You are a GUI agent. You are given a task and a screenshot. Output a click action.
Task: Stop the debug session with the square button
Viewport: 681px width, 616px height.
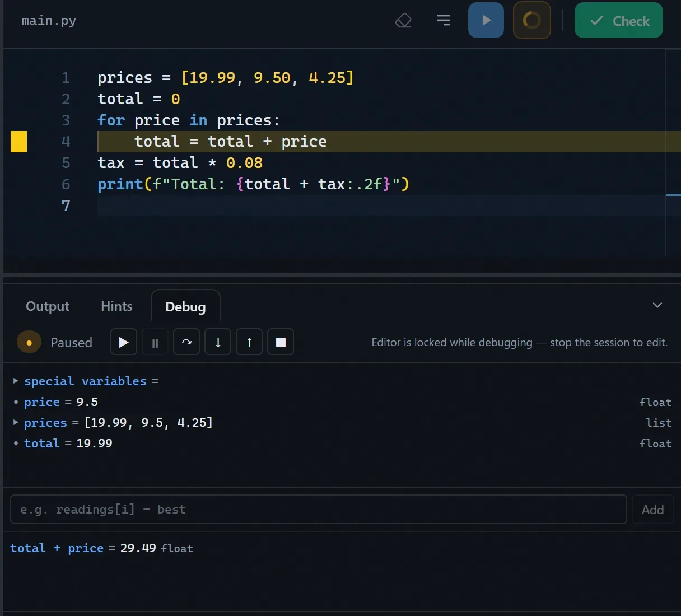281,342
